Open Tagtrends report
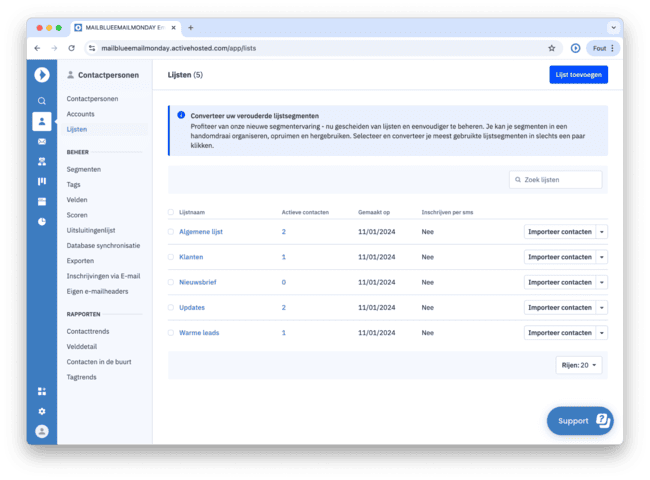Image resolution: width=650 pixels, height=480 pixels. coord(82,377)
